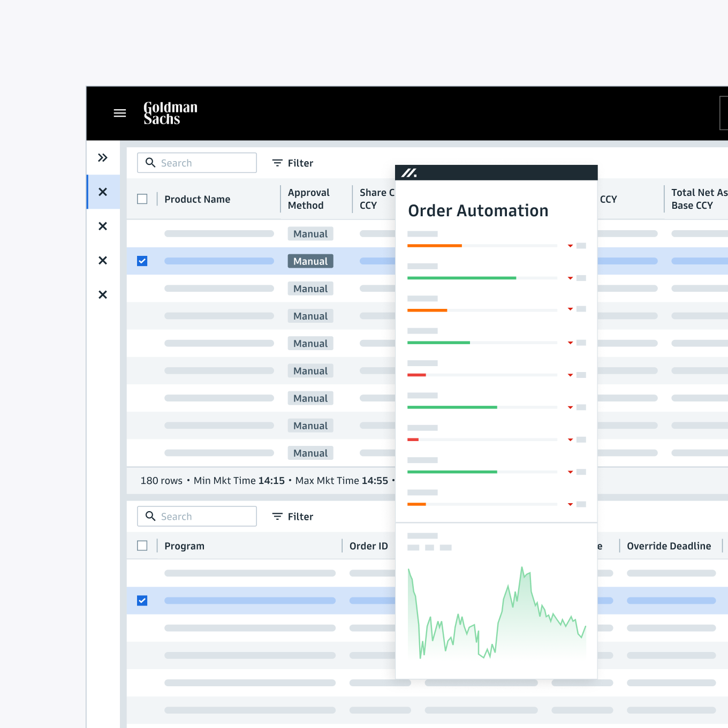Screen dimensions: 728x728
Task: Focus the Search field above the Program table
Action: pyautogui.click(x=197, y=516)
